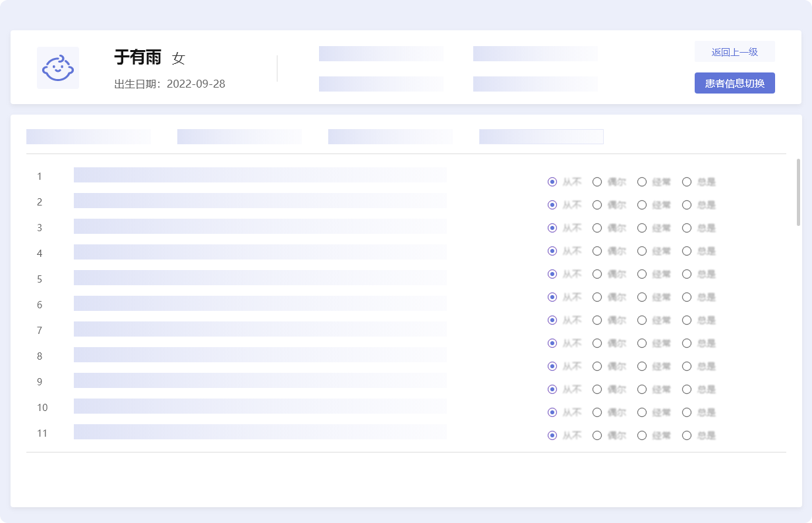Pick 经常 for question 4
The image size is (812, 523).
click(x=642, y=251)
